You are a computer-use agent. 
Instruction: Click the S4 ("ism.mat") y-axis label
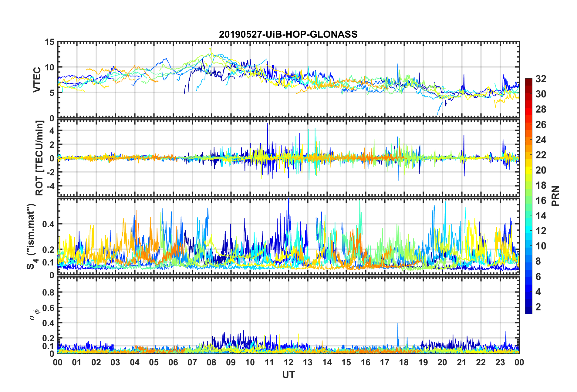pyautogui.click(x=31, y=237)
